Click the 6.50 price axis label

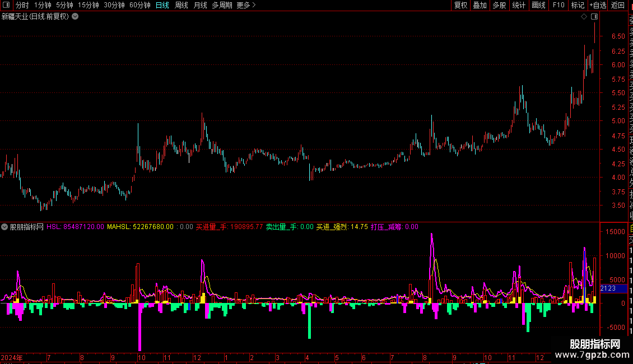click(x=618, y=36)
